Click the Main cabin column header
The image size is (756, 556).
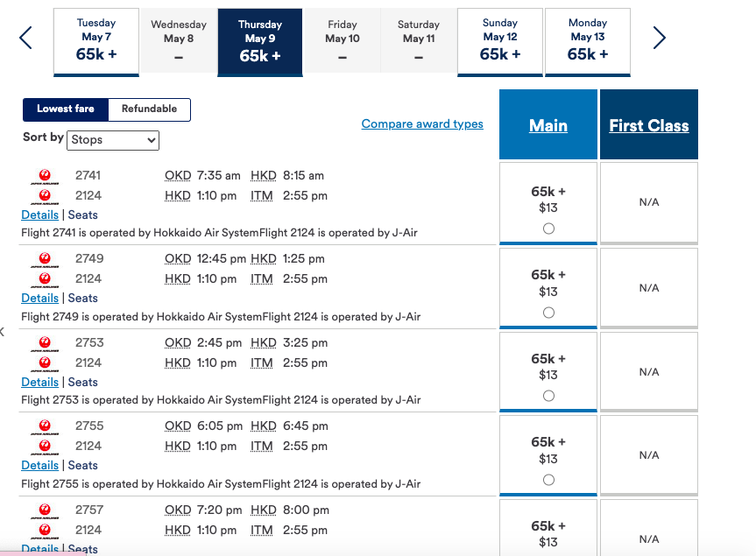pos(548,125)
